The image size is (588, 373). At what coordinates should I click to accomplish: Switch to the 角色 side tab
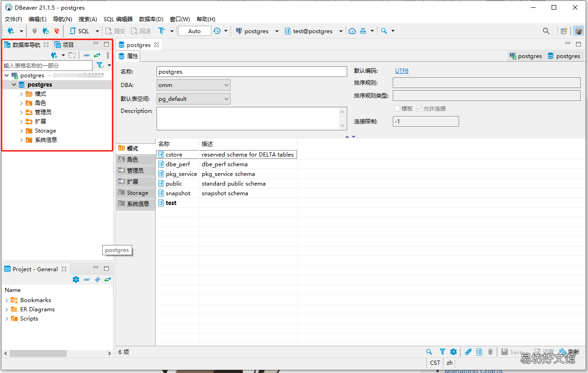tap(135, 159)
